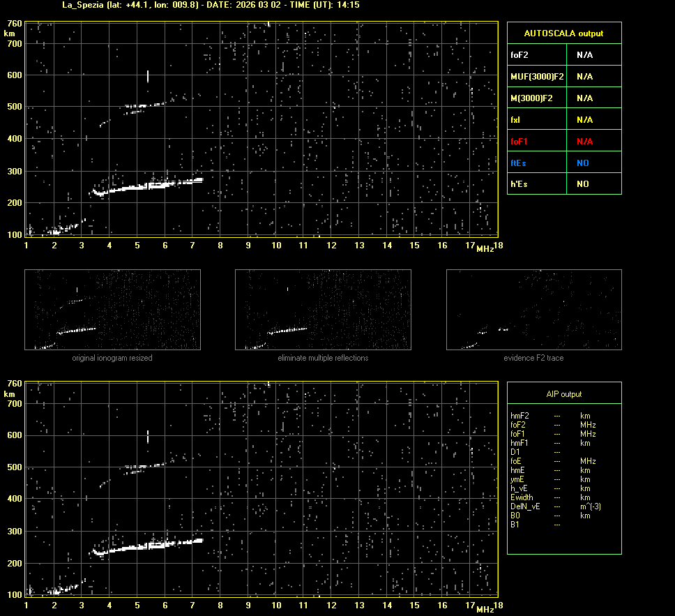This screenshot has height=616, width=675.
Task: Click the 10 MHz tick on top ionogram axis
Action: (276, 245)
